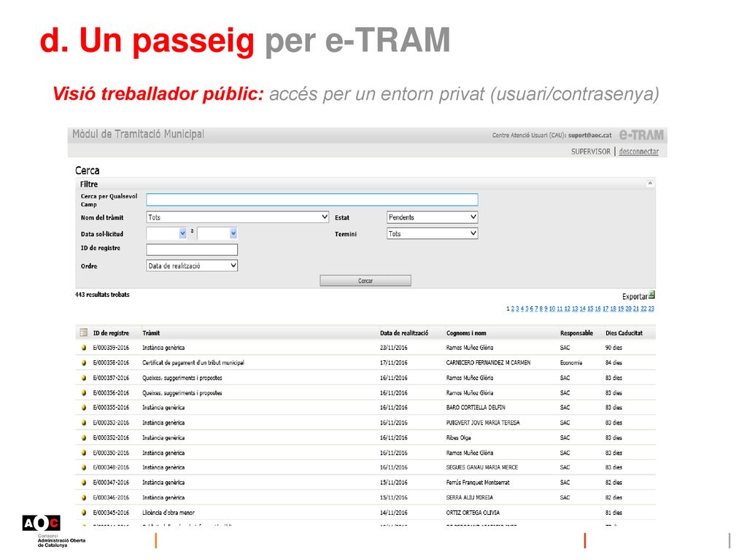Click the status dot for E/000355-2016
Image resolution: width=747 pixels, height=560 pixels.
(x=84, y=408)
